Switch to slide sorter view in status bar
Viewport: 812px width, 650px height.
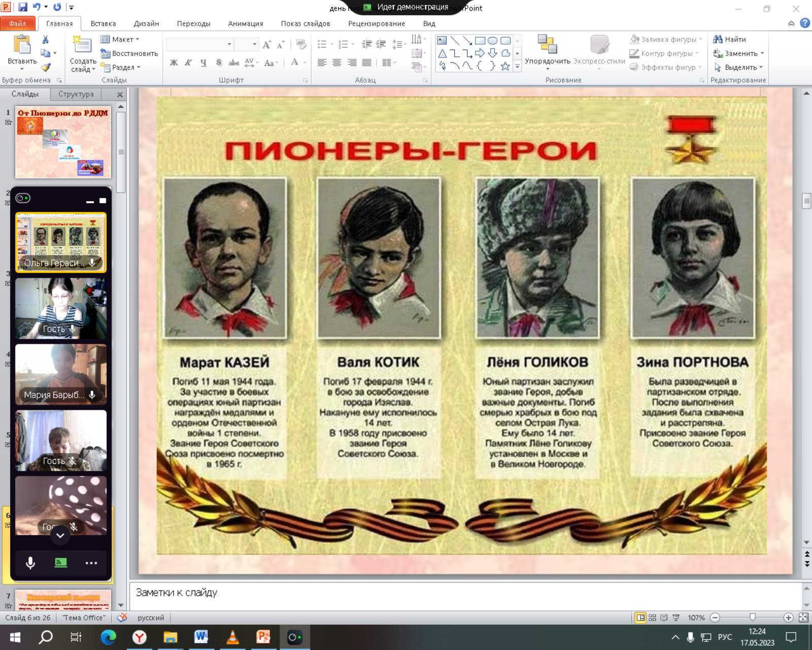click(x=653, y=617)
